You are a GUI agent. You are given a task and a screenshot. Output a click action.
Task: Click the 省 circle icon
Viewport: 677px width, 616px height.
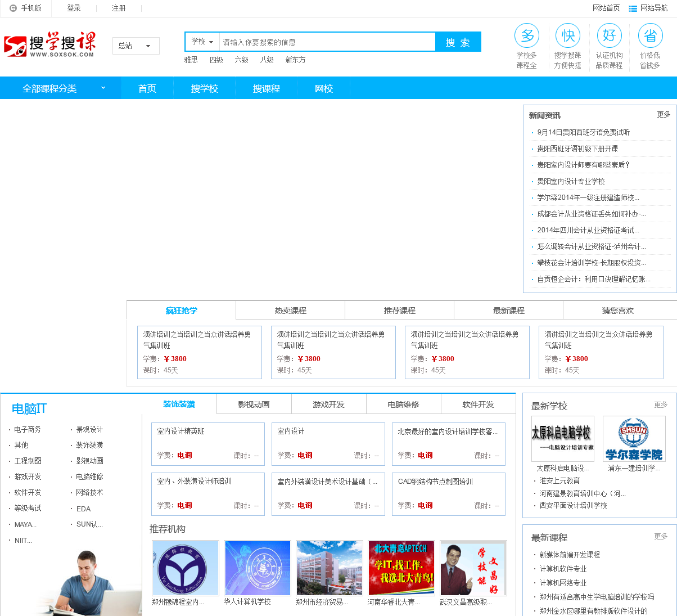[x=651, y=35]
